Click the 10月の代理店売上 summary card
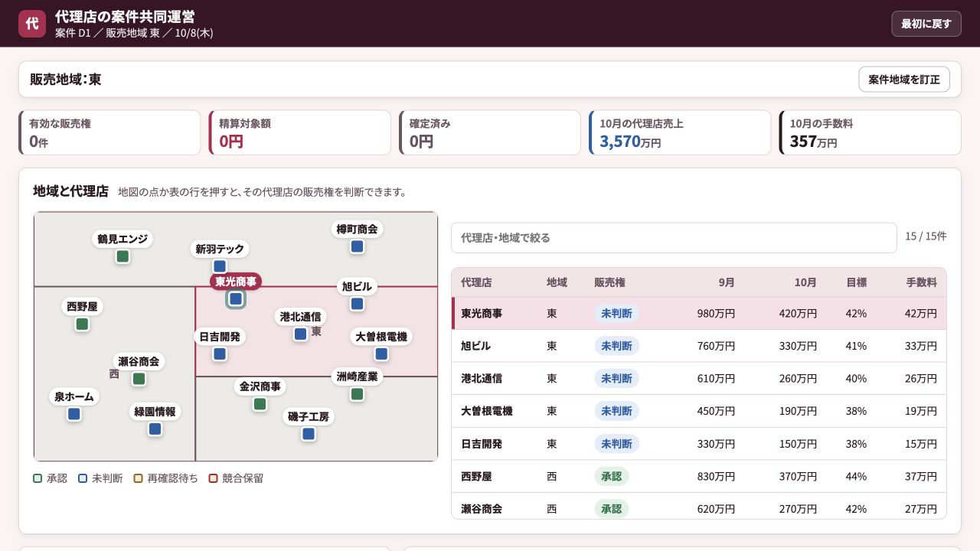 click(x=680, y=132)
